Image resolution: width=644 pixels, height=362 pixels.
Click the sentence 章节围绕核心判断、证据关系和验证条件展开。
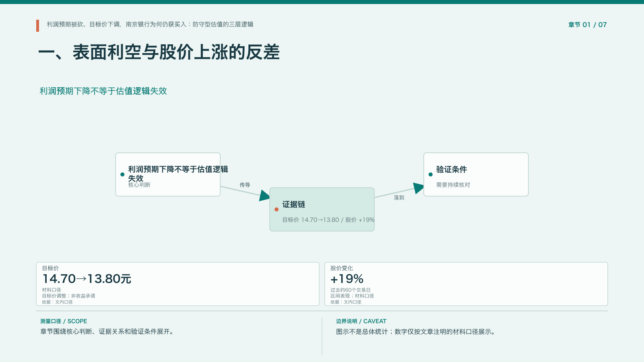click(108, 332)
